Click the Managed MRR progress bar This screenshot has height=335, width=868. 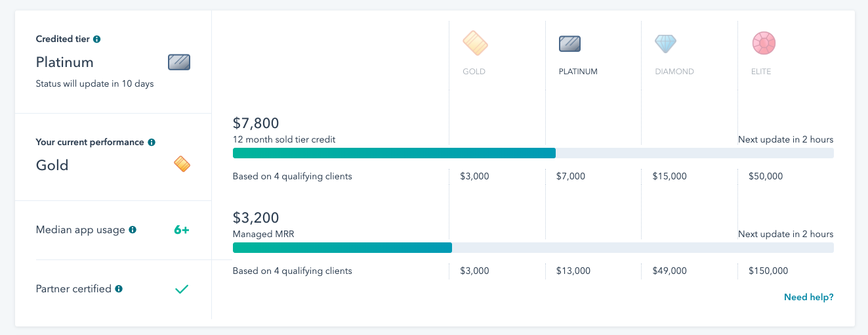(x=533, y=248)
